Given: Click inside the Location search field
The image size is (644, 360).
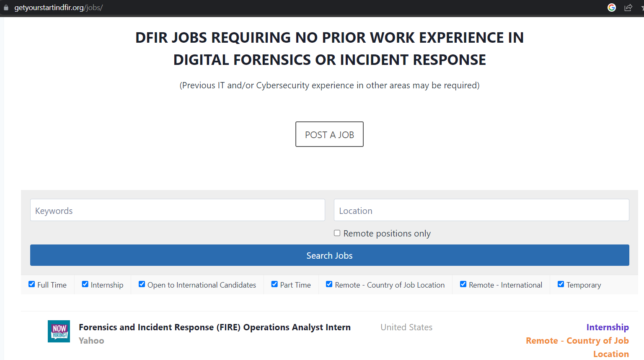Looking at the screenshot, I should (x=481, y=210).
